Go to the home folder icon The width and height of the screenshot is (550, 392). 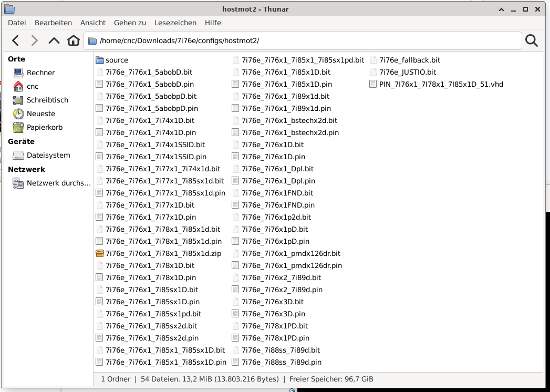[73, 41]
